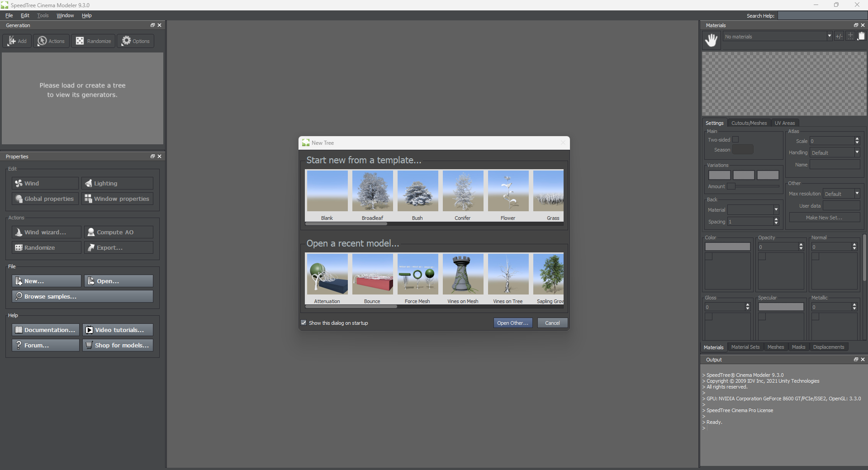Switch to the Material Sets tab

tap(745, 347)
